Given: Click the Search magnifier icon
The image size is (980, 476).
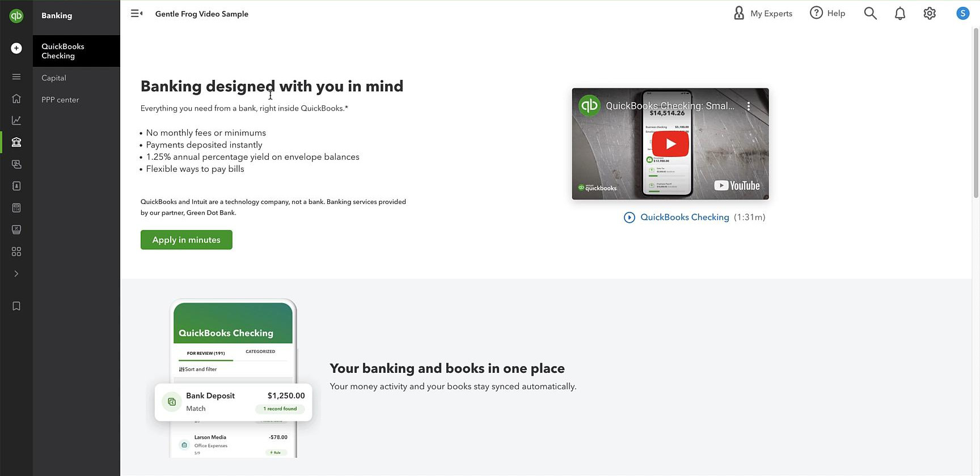Looking at the screenshot, I should 871,14.
